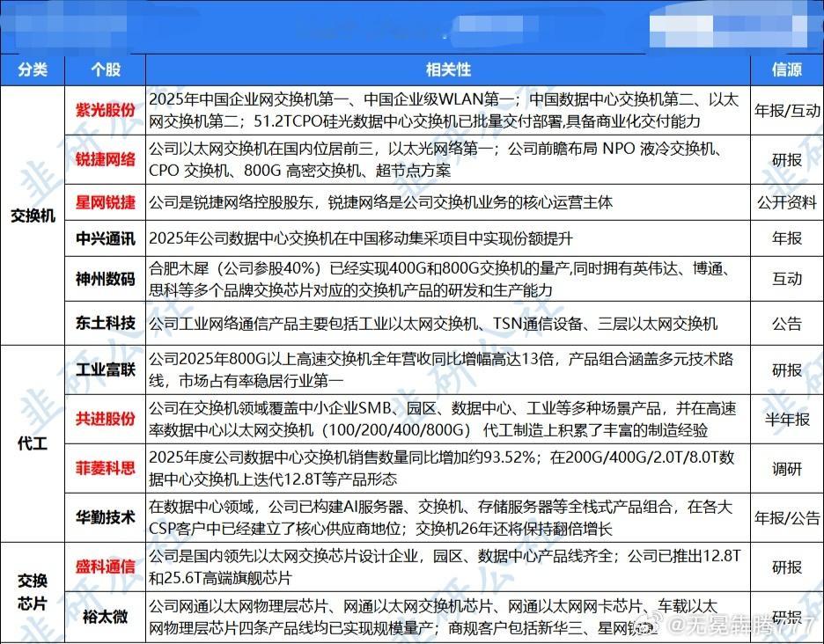
Task: Select 盛科通信 description about 12.8T and 25.6T chips
Action: (x=445, y=567)
